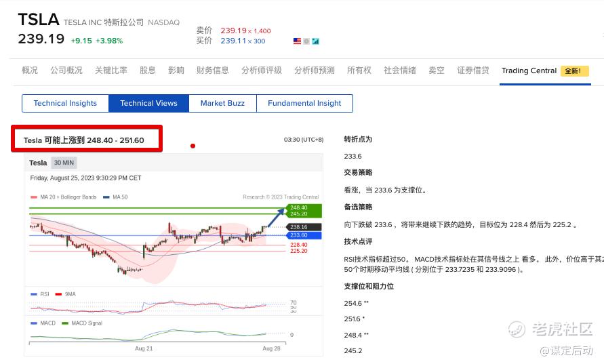This screenshot has height=364, width=604.
Task: Switch to Technical Insights view
Action: tap(65, 103)
